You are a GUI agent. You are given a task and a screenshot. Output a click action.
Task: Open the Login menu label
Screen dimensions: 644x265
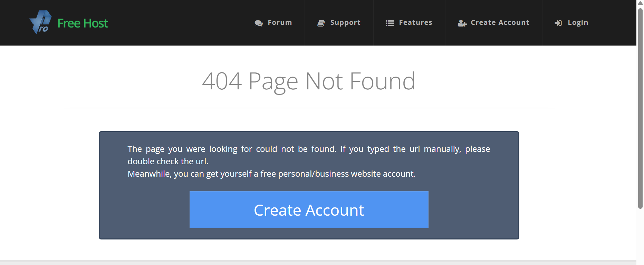(x=578, y=22)
